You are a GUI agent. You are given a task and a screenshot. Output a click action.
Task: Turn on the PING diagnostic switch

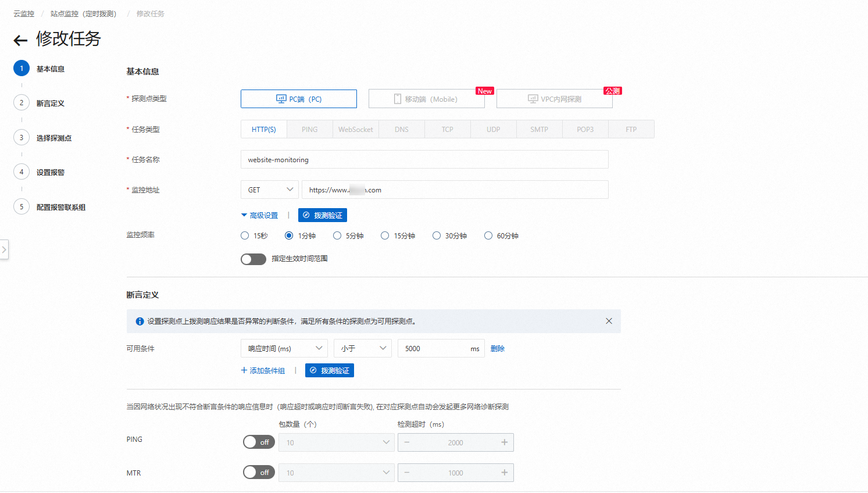(x=259, y=442)
